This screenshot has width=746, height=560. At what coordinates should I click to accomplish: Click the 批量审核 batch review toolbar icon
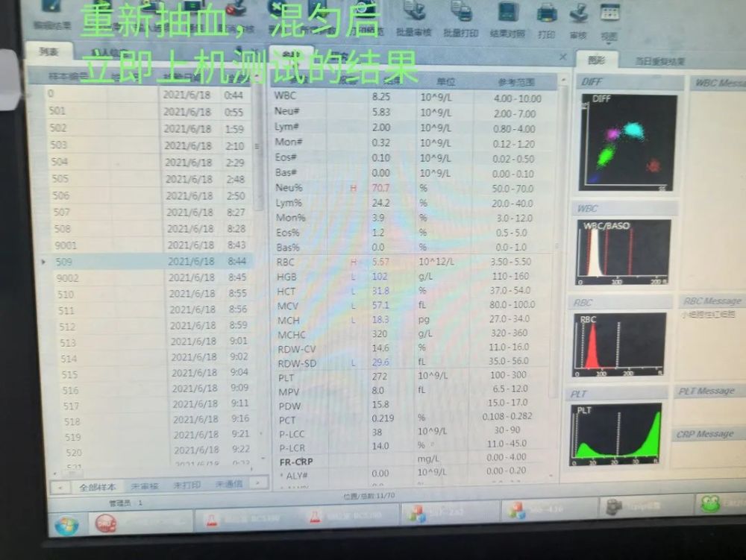pyautogui.click(x=414, y=19)
